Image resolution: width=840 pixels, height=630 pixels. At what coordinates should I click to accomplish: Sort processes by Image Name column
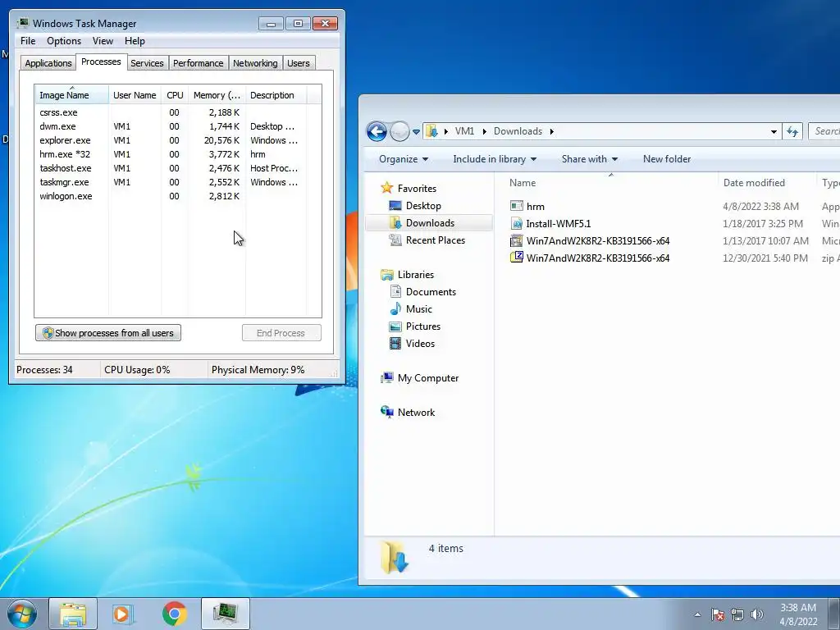[x=72, y=95]
